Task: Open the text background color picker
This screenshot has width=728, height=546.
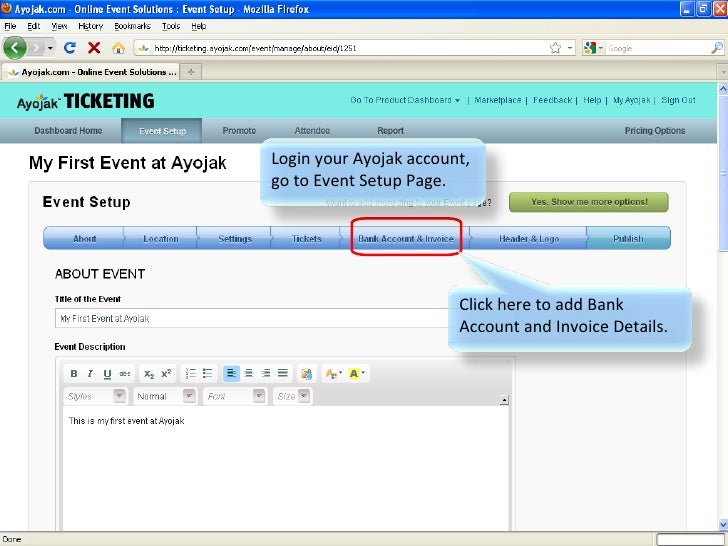Action: coord(356,374)
